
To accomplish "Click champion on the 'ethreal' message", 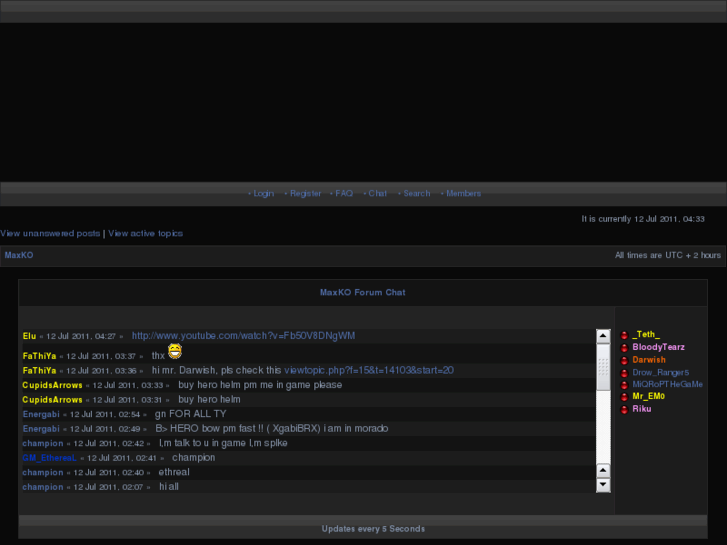I will [x=43, y=473].
